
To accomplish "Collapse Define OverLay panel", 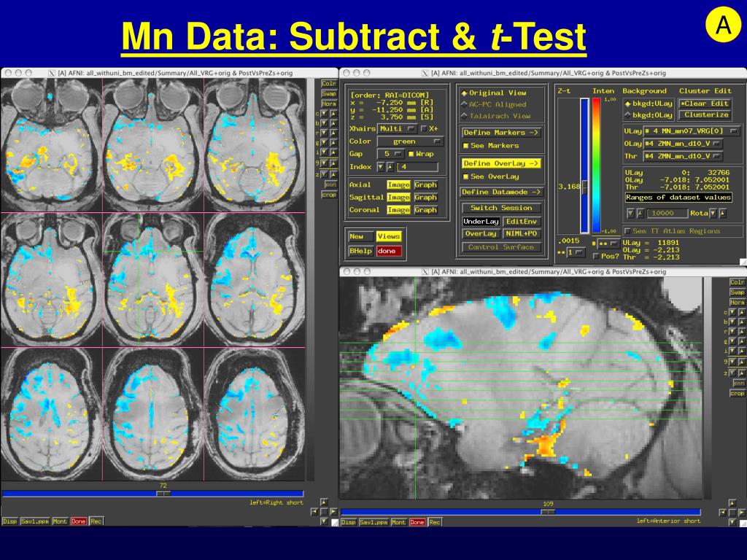I will [x=500, y=163].
